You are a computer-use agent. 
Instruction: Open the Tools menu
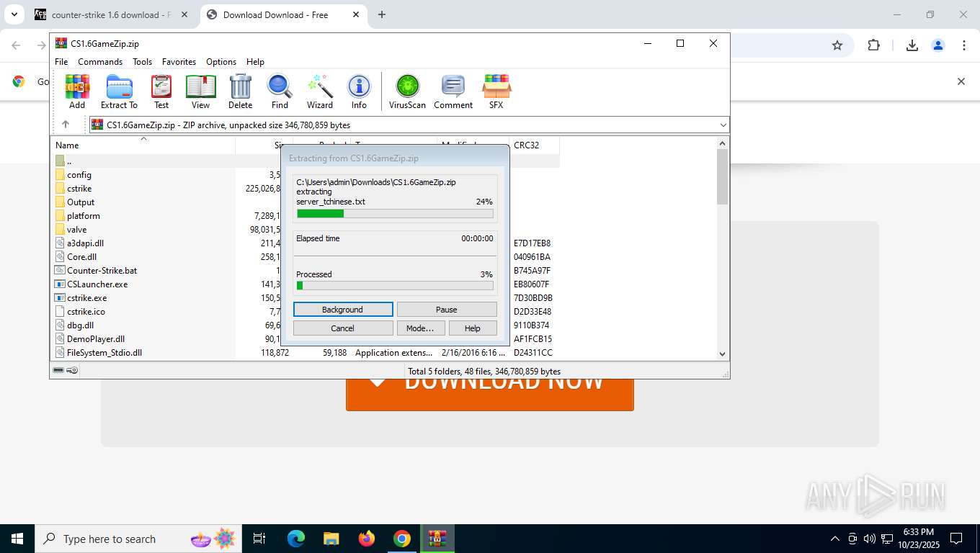142,62
